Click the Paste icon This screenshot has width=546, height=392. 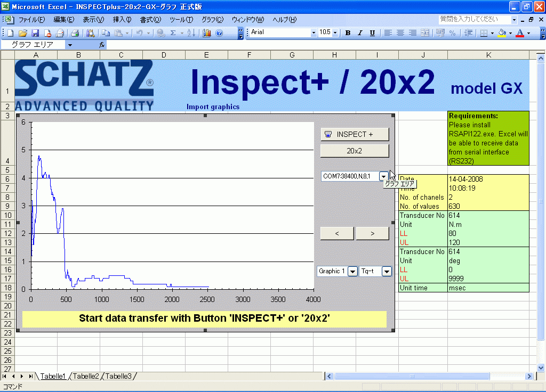tap(118, 33)
